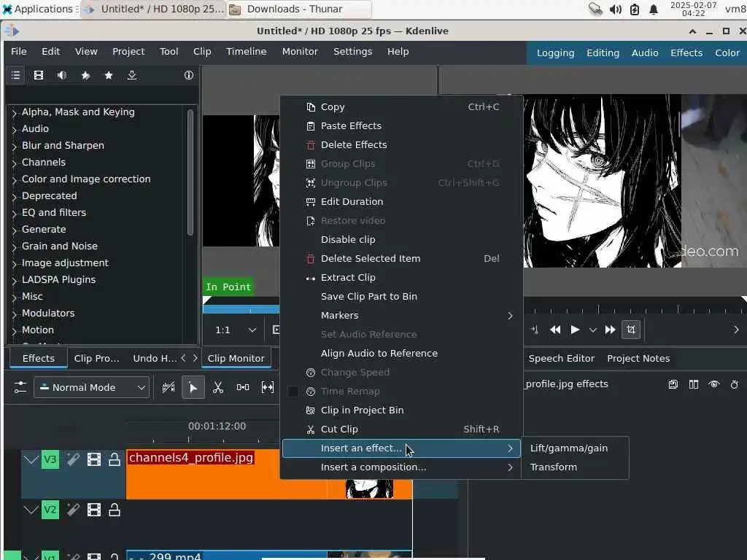
Task: Select the Slip tool icon
Action: (x=268, y=387)
